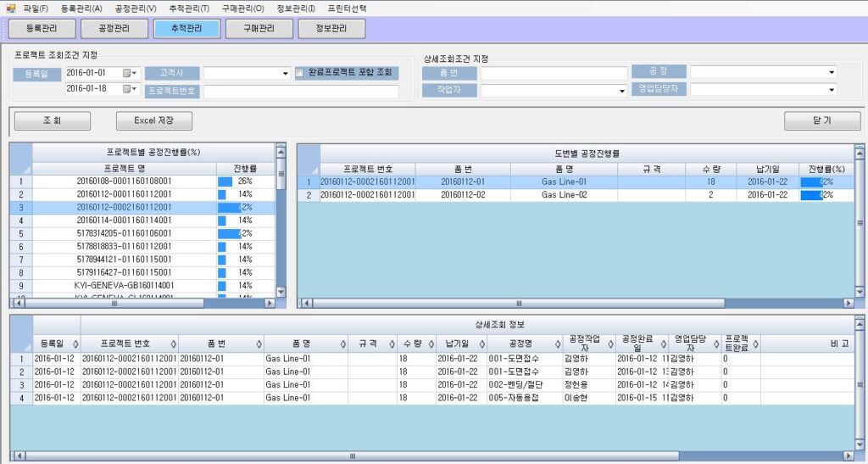Expand the 공 정 dropdown

point(832,73)
